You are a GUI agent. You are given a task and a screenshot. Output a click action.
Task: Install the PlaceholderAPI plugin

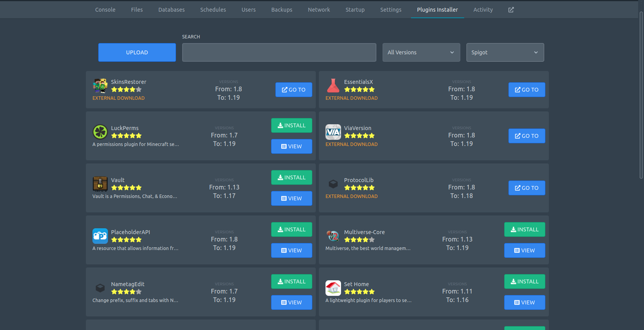click(292, 229)
